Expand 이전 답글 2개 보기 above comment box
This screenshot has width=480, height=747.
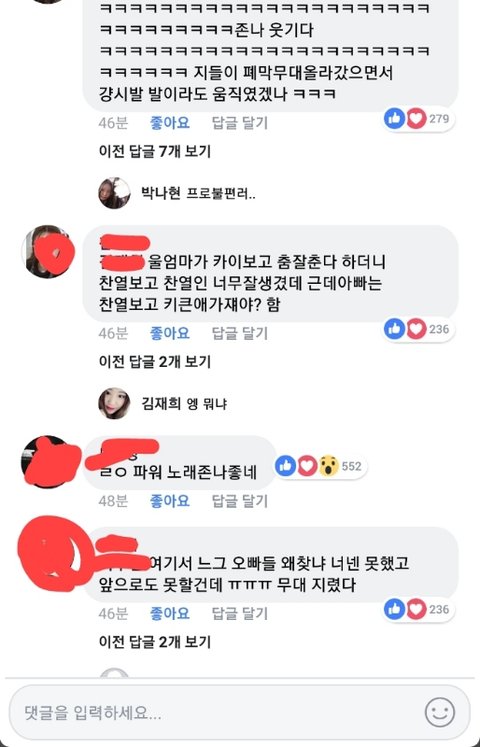(x=155, y=642)
